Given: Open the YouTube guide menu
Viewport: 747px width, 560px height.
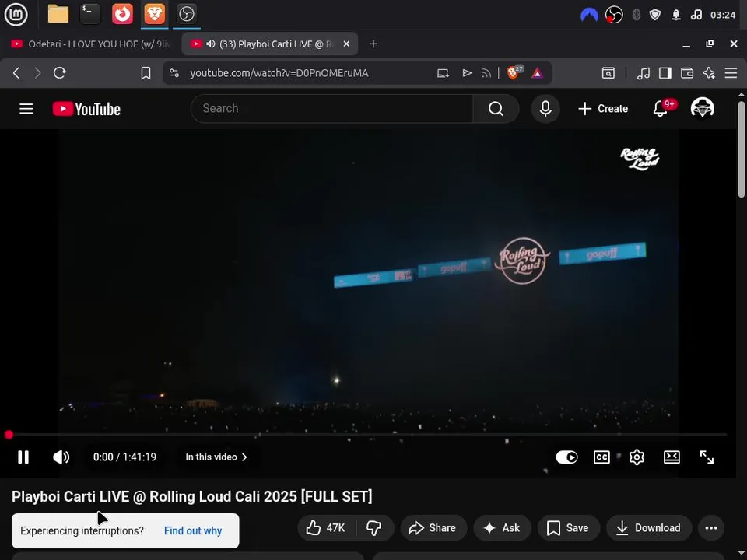Looking at the screenshot, I should pyautogui.click(x=26, y=109).
